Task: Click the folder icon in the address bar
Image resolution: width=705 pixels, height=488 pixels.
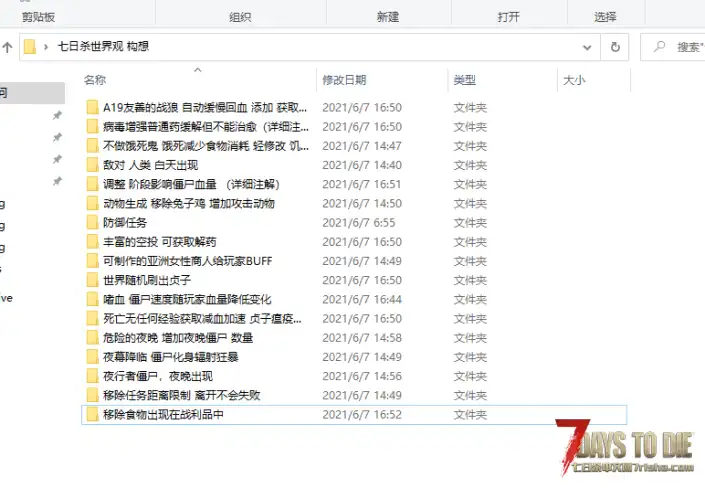Action: (30, 46)
